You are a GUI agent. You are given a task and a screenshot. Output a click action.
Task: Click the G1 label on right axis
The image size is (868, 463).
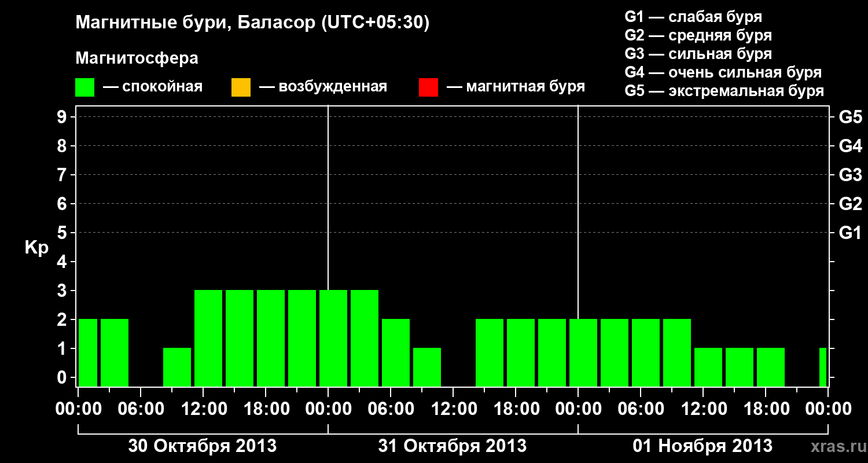click(851, 233)
